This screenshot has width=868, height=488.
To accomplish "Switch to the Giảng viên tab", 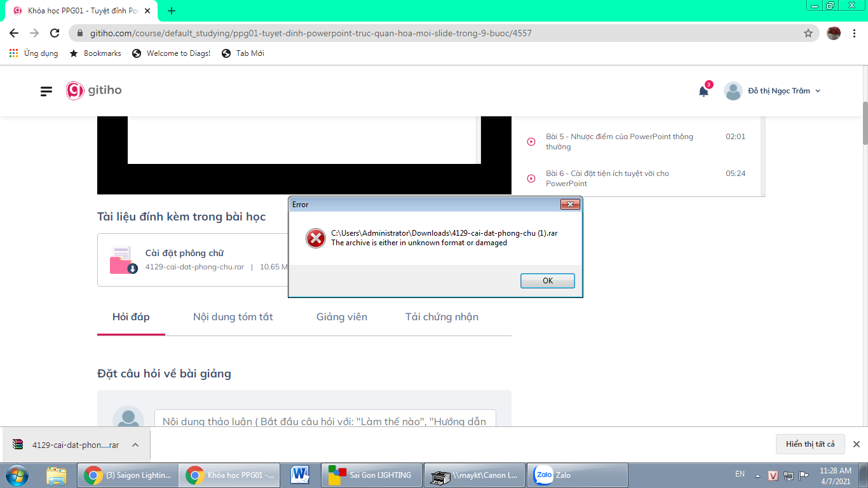I will [342, 316].
